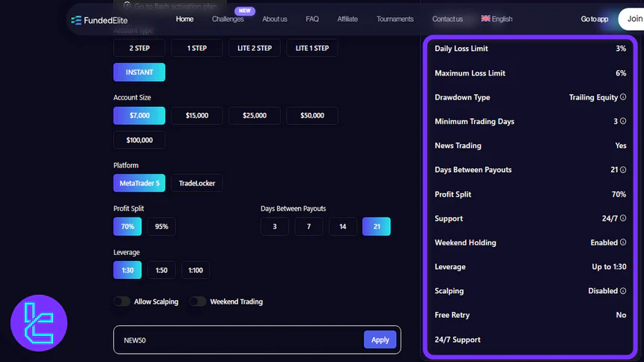Click the FundedElite logo icon
This screenshot has height=362, width=644.
click(x=76, y=19)
